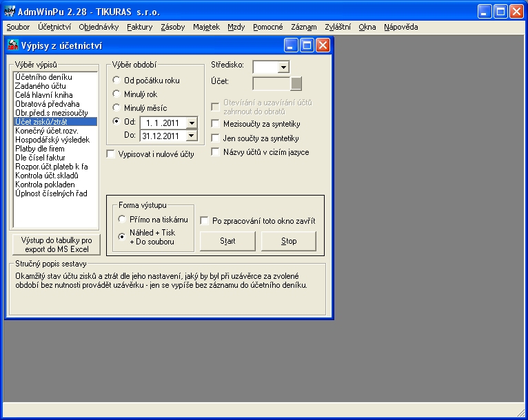Select Zadaného účtu list entry
Viewport: 528px width, 420px height.
pos(55,86)
